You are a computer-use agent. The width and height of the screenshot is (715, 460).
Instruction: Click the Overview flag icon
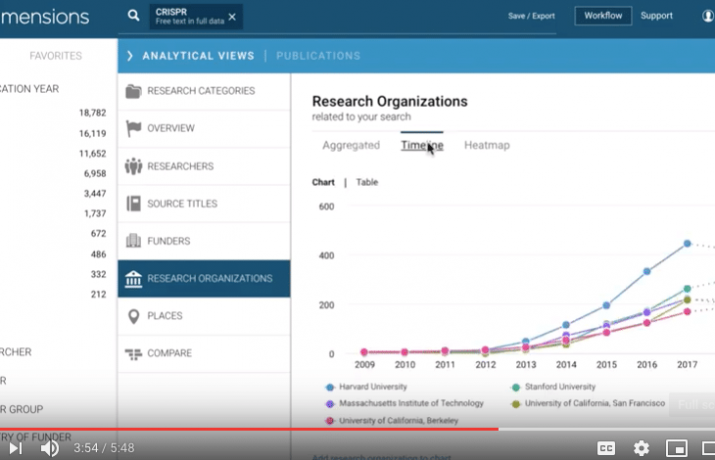(x=133, y=128)
